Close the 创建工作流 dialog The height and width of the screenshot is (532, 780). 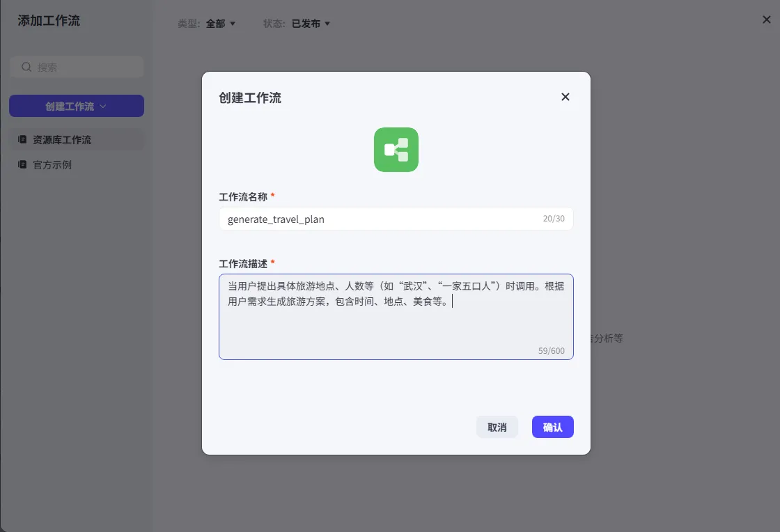click(565, 97)
